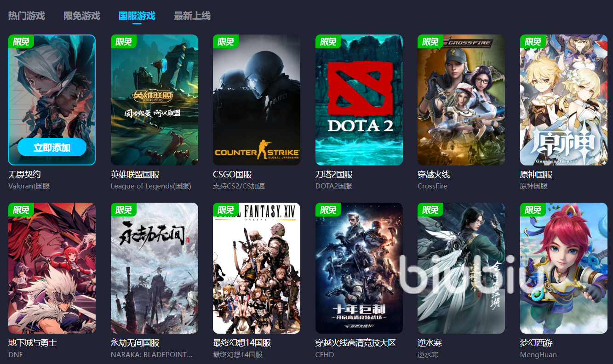613x364 pixels.
Task: Click the 限免 badge on 原神 card
Action: 533,41
